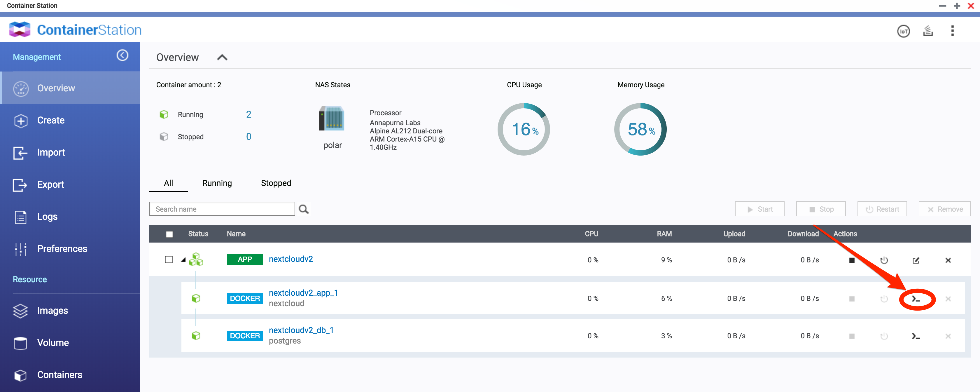
Task: Switch to the Stopped tab
Action: coord(276,183)
